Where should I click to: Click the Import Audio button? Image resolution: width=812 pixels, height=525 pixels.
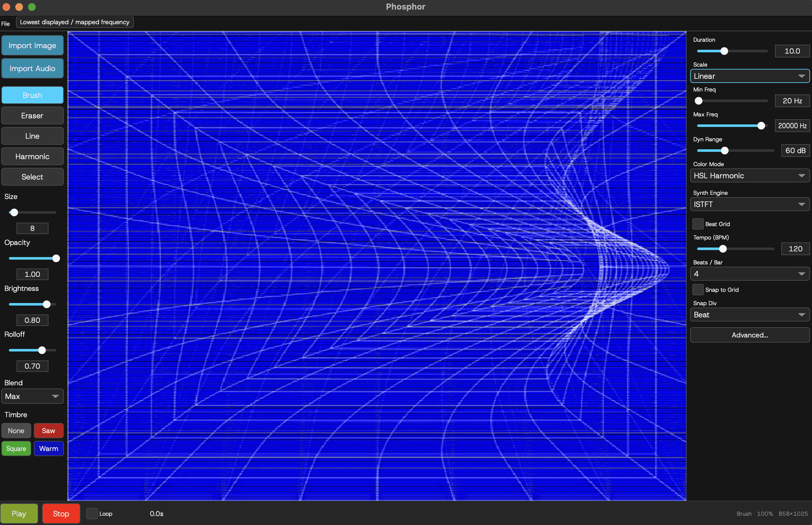(33, 69)
